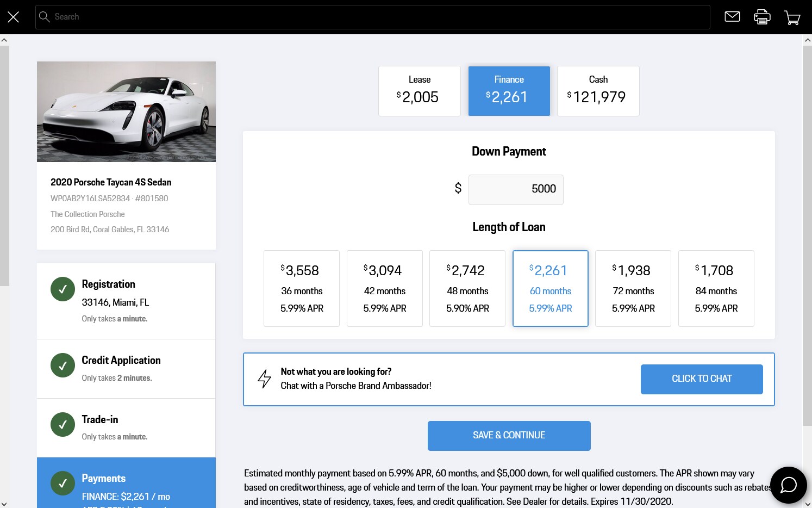Choose the 60 months loan option
The height and width of the screenshot is (508, 812).
click(x=551, y=288)
